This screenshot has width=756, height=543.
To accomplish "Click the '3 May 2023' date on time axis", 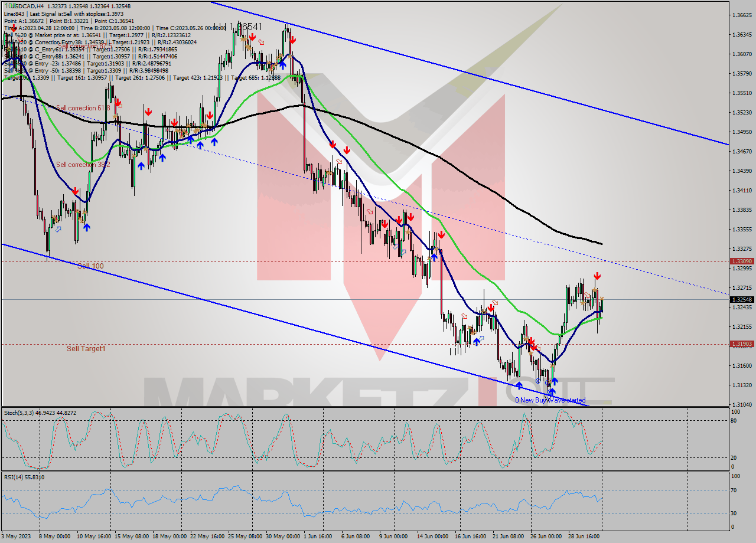I will [x=17, y=537].
